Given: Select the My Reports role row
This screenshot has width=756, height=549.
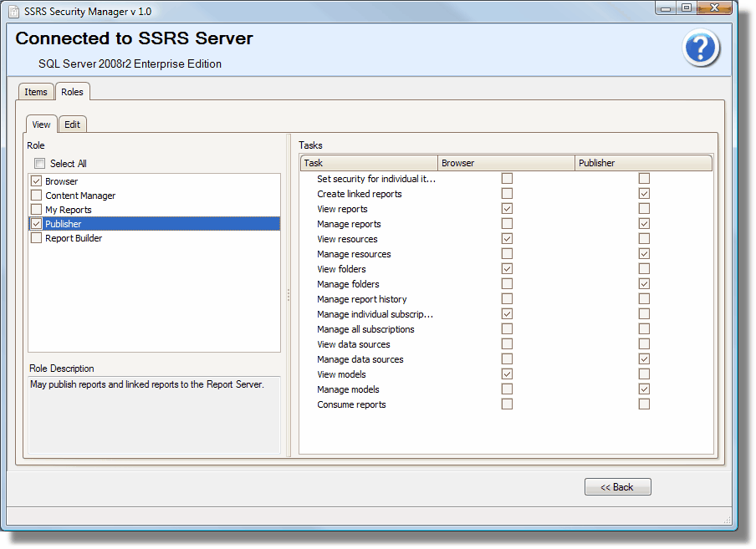Looking at the screenshot, I should click(x=154, y=210).
